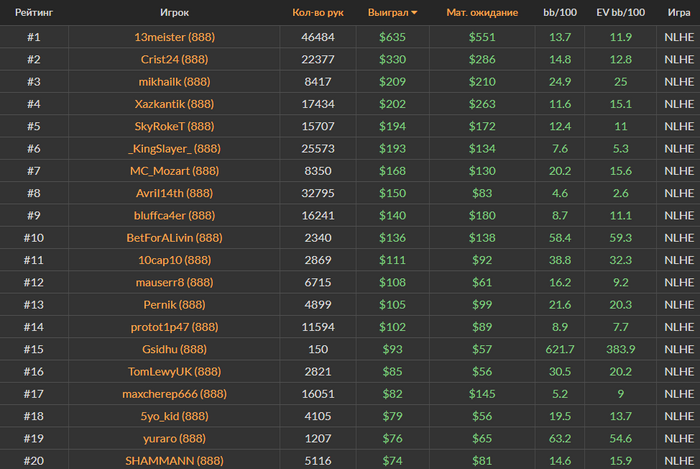Open player 13meister (888) profile

(175, 37)
